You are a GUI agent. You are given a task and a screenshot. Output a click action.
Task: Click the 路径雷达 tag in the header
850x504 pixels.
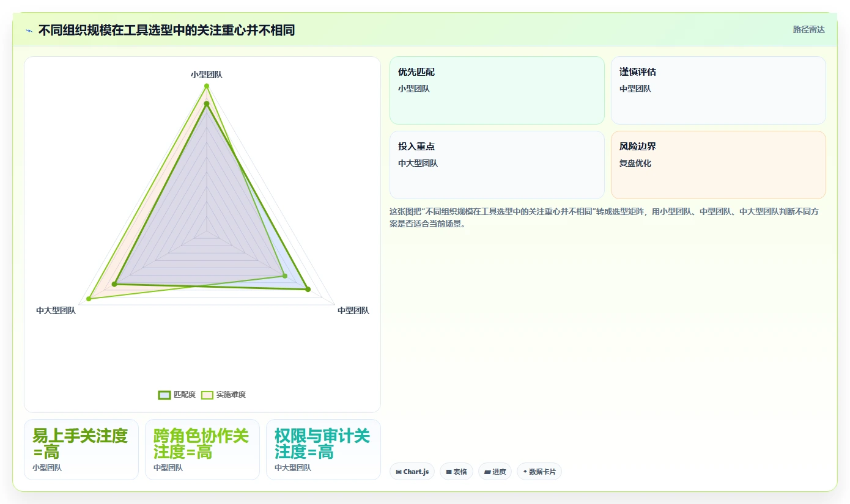pyautogui.click(x=808, y=29)
